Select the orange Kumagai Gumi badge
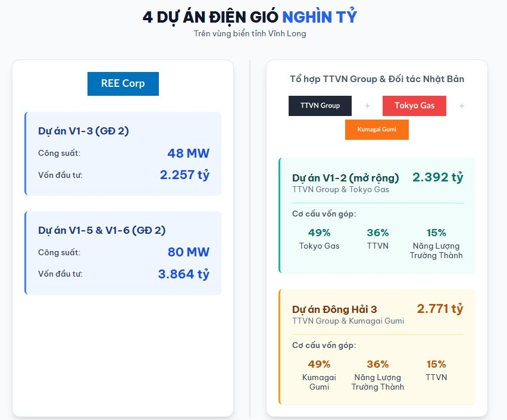507x420 pixels. [377, 129]
